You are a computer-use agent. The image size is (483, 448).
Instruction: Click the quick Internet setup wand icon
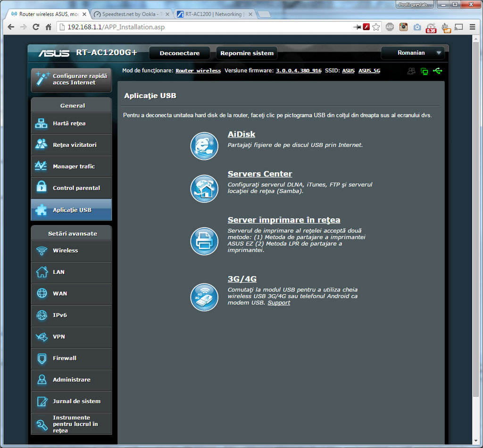[42, 78]
